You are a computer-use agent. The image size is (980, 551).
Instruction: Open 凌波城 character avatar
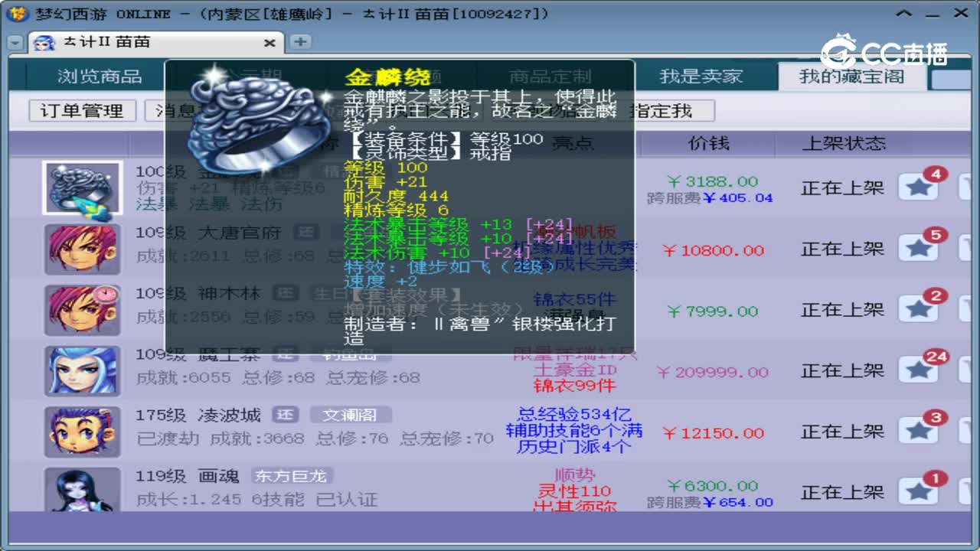pos(82,432)
